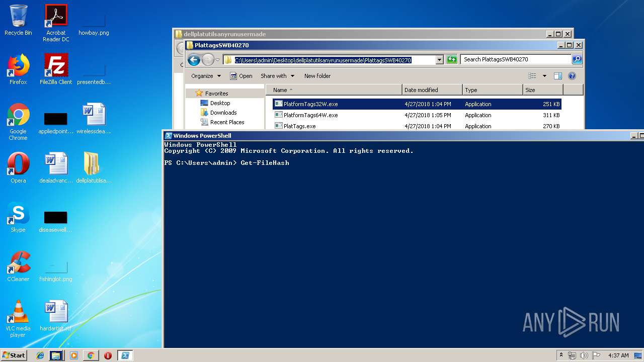Image resolution: width=644 pixels, height=362 pixels.
Task: Open Windows Media Player taskbar icon
Action: (74, 355)
